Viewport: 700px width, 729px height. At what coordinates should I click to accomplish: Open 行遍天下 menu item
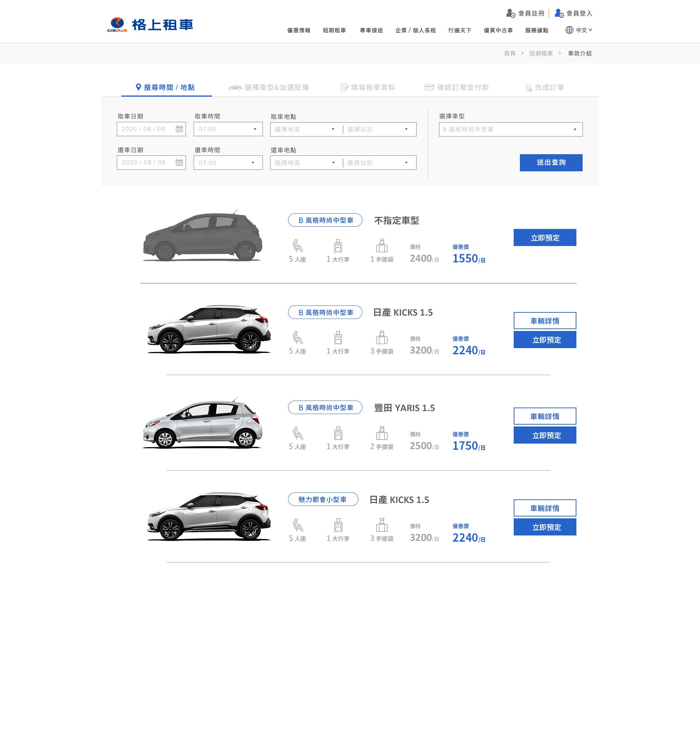coord(460,31)
